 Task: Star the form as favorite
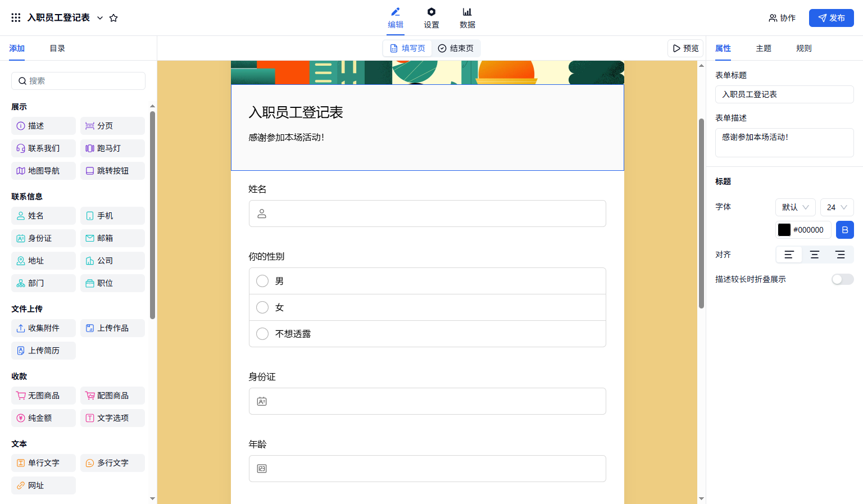(x=113, y=18)
